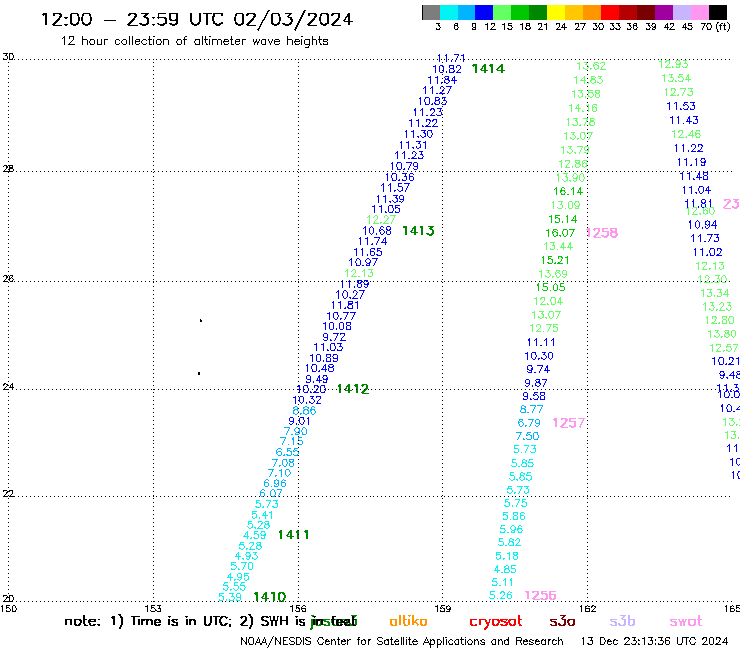Select the wave height value 4.59
The width and height of the screenshot is (740, 650).
(255, 536)
